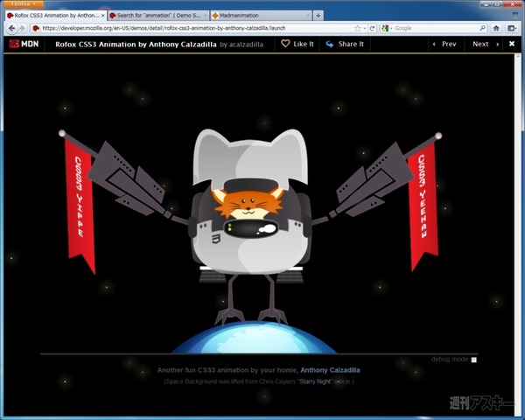
Task: Go back with the browser back arrow
Action: coord(12,28)
